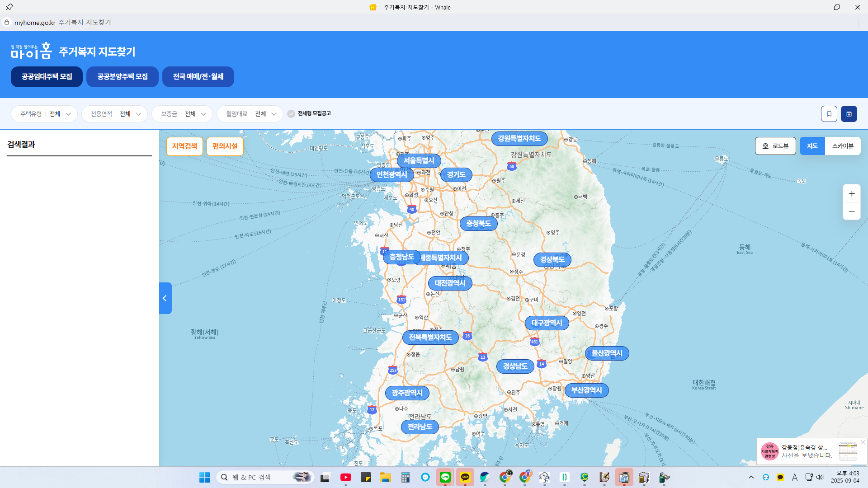Click the 지역검색 button
Image resolution: width=868 pixels, height=488 pixels.
[184, 146]
